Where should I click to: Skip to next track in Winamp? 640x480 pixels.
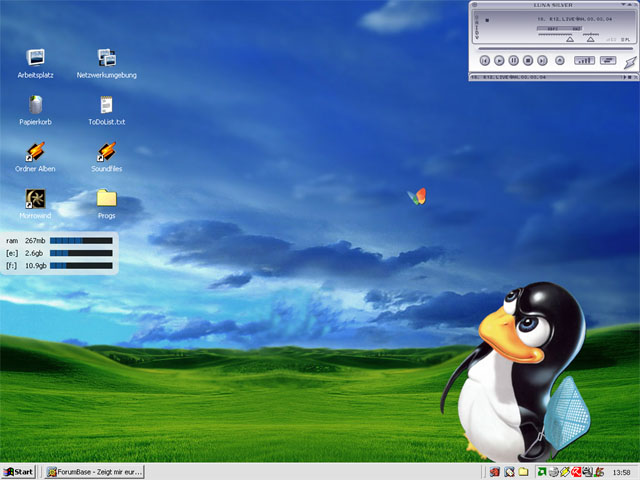click(x=542, y=61)
